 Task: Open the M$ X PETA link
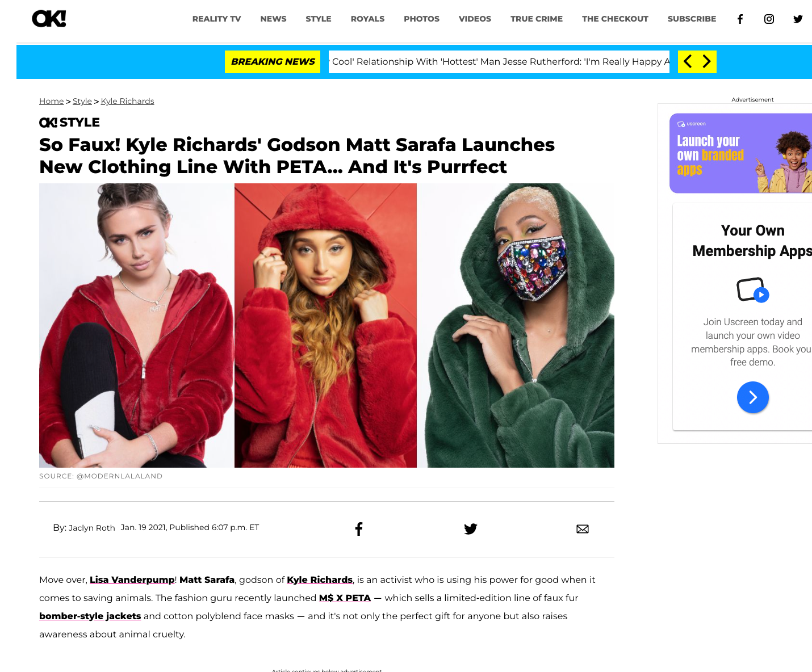click(x=345, y=598)
